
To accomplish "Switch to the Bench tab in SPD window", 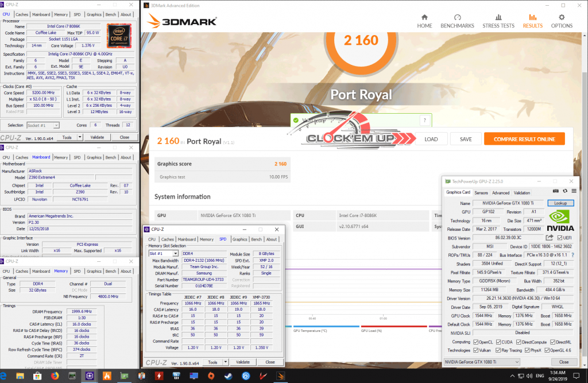I will click(256, 239).
